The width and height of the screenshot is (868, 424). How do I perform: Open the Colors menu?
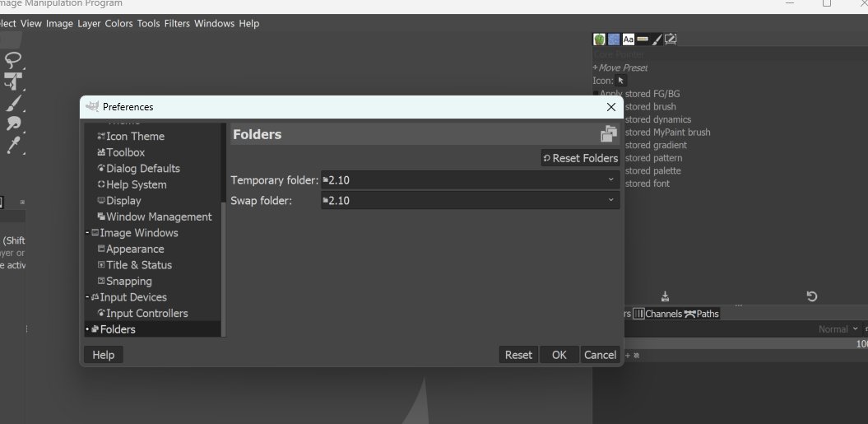(118, 23)
